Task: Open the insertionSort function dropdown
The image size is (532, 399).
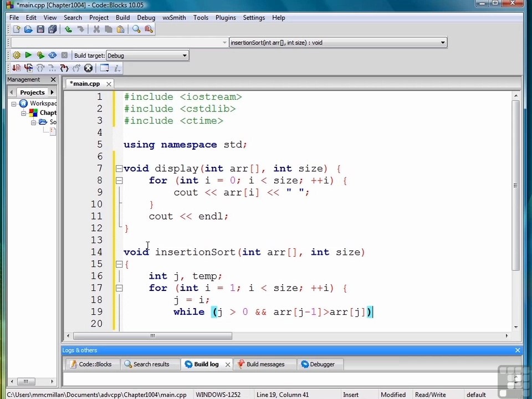Action: click(338, 43)
